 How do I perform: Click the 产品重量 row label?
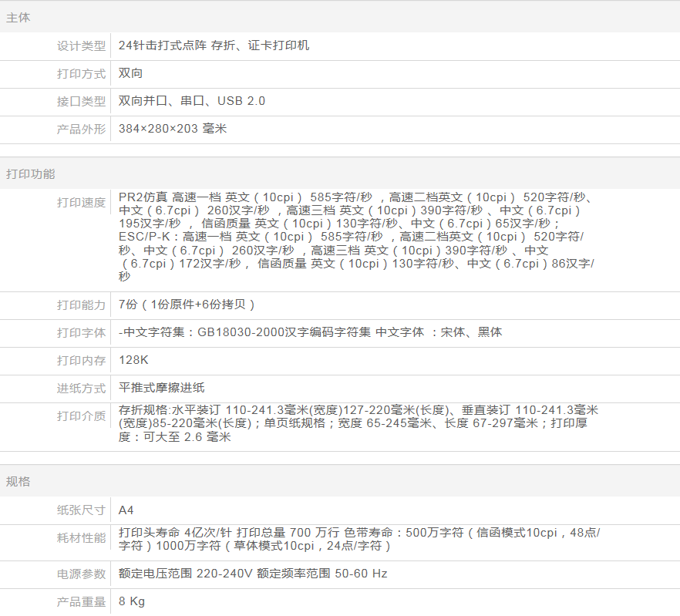pos(81,602)
